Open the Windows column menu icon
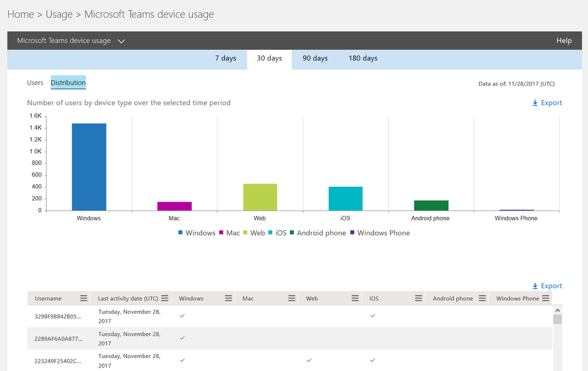The width and height of the screenshot is (588, 371). click(x=228, y=298)
